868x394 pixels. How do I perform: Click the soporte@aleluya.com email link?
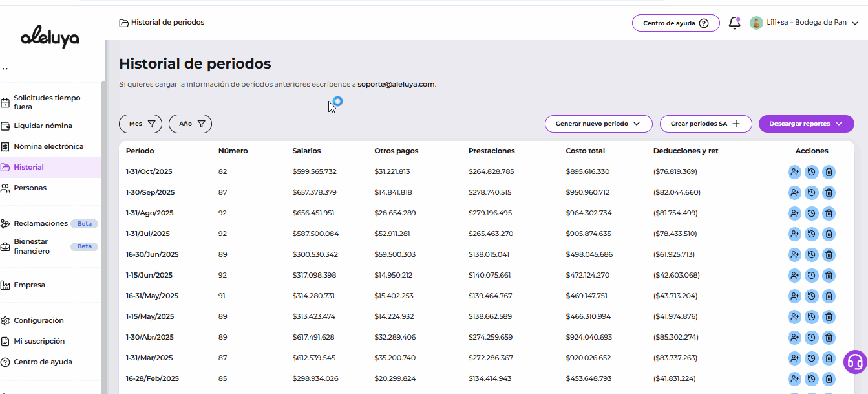coord(396,84)
